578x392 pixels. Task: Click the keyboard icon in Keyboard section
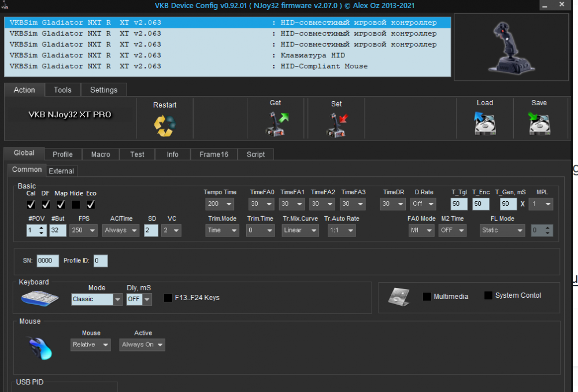click(40, 298)
